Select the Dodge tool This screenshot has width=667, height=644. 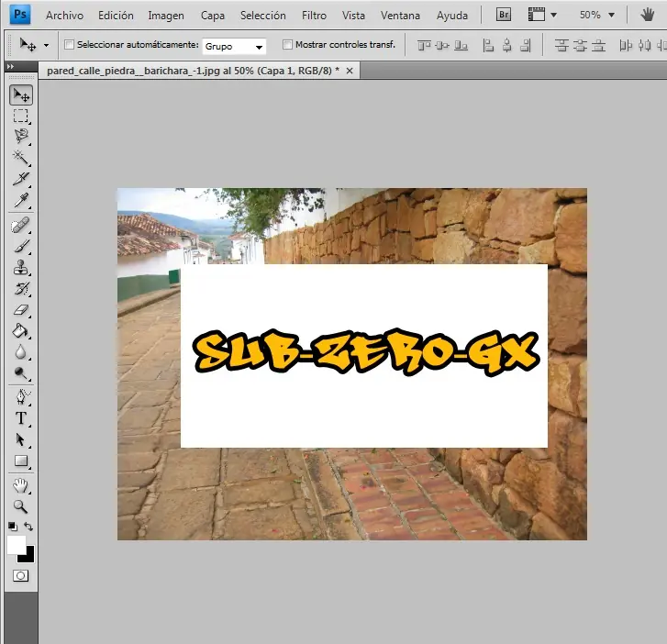click(21, 373)
